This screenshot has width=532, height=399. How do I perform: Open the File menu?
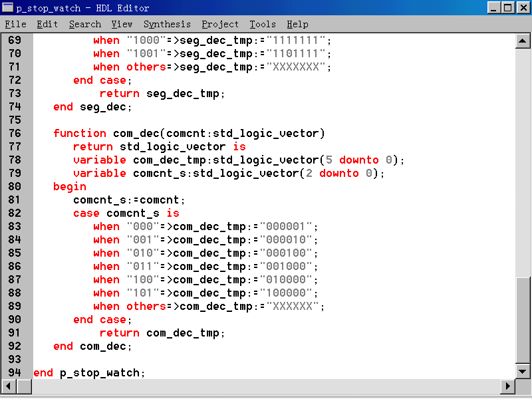[15, 25]
